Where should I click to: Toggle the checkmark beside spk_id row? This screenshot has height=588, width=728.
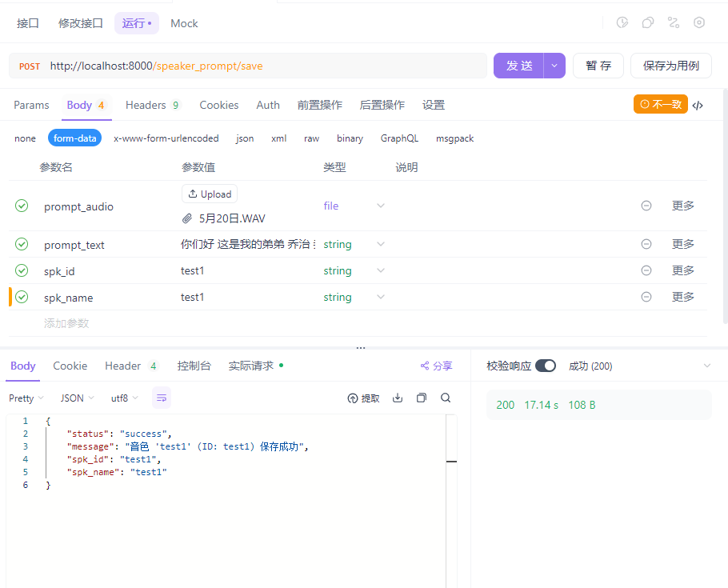tap(21, 270)
